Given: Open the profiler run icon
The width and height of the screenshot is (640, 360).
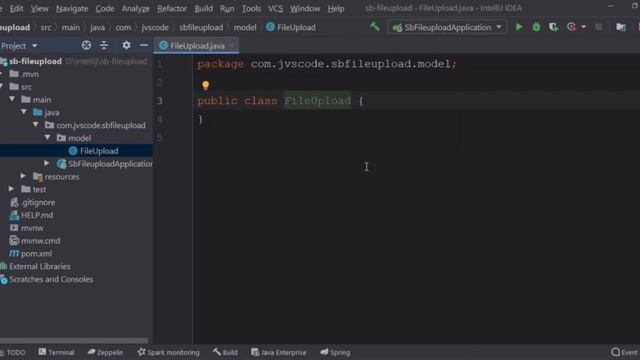Looking at the screenshot, I should (x=571, y=27).
